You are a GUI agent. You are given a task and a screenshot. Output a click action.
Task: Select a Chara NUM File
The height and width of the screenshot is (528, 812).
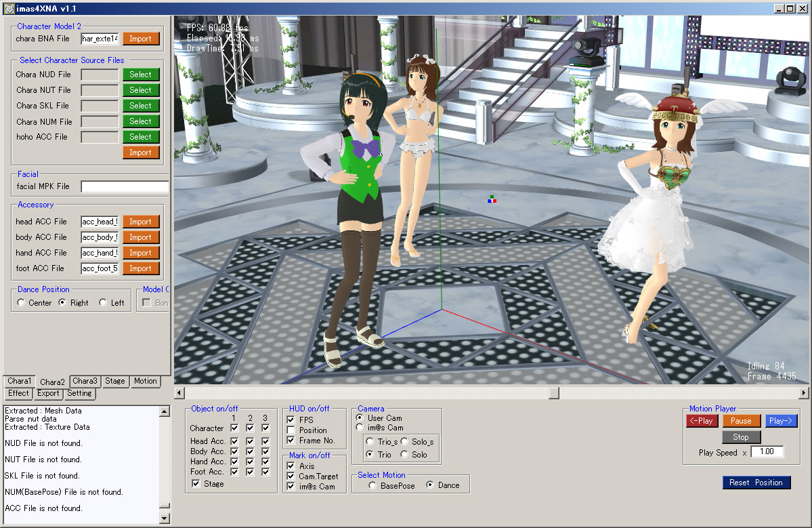141,121
